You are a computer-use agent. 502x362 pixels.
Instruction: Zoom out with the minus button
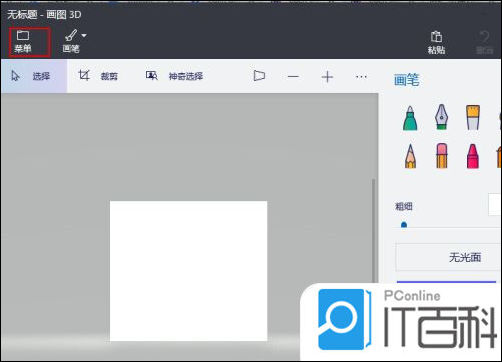coord(293,77)
